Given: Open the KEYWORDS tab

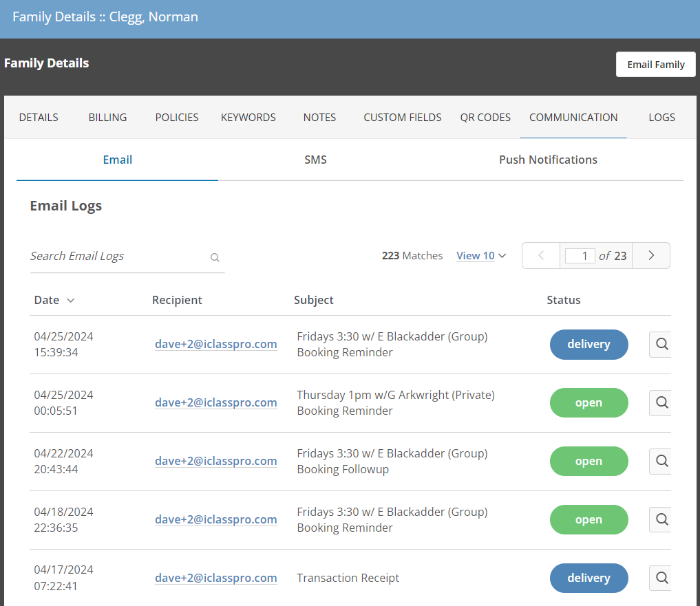Looking at the screenshot, I should point(248,118).
